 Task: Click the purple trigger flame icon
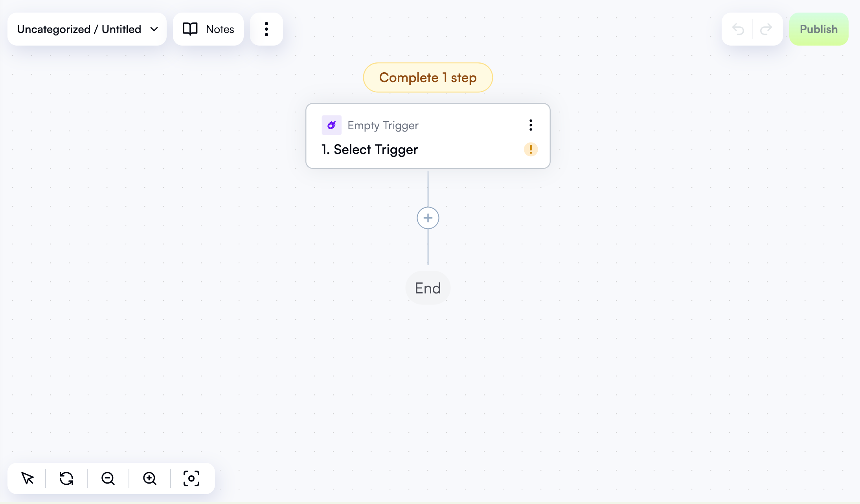[331, 125]
